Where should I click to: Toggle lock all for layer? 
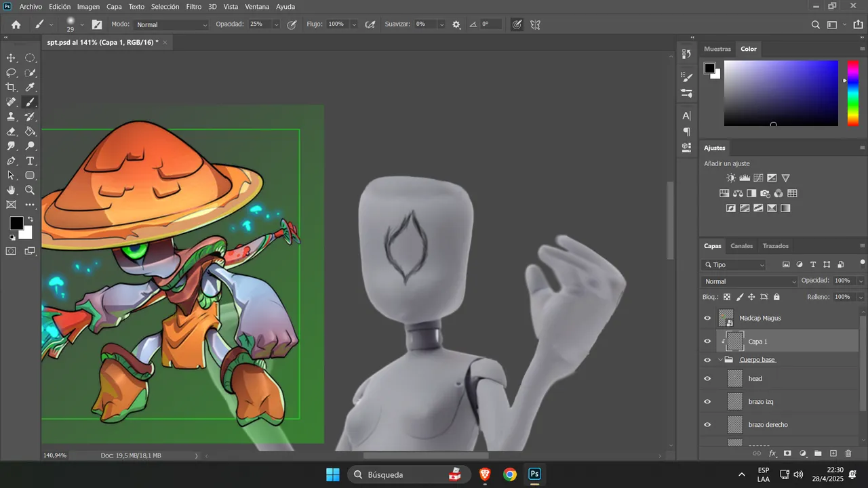(776, 297)
